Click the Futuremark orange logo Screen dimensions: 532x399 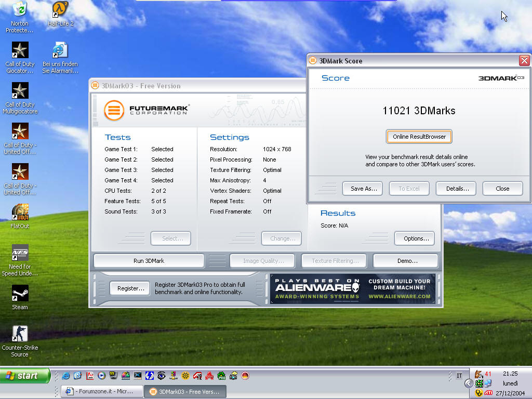pos(114,110)
